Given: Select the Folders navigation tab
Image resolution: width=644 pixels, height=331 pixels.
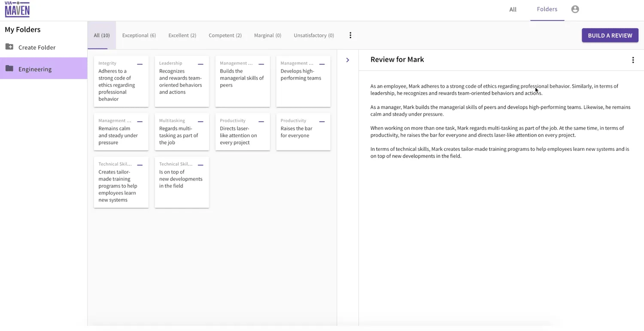Looking at the screenshot, I should [547, 9].
